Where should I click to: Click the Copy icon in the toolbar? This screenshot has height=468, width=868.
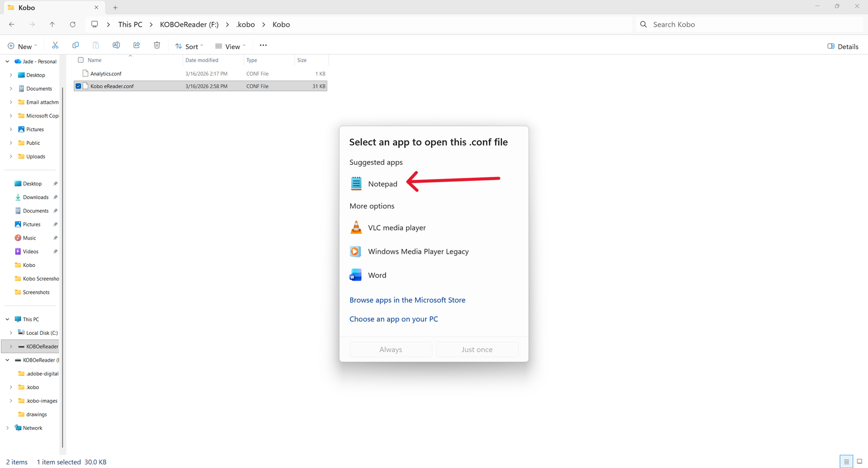[x=76, y=46]
